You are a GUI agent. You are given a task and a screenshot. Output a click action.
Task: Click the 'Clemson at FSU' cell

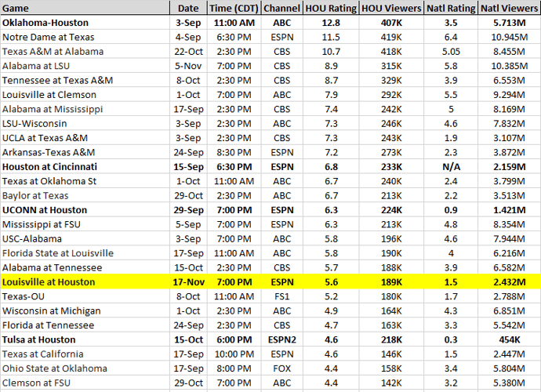pyautogui.click(x=85, y=383)
